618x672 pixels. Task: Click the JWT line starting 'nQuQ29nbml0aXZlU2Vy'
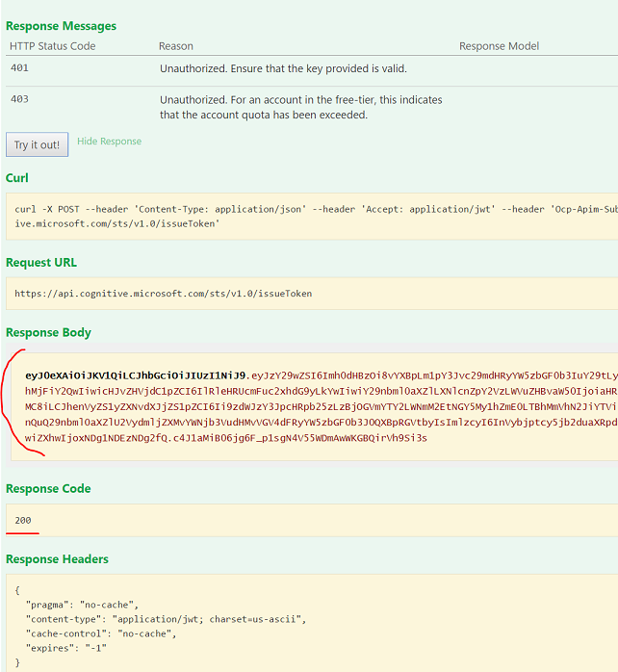[321, 423]
